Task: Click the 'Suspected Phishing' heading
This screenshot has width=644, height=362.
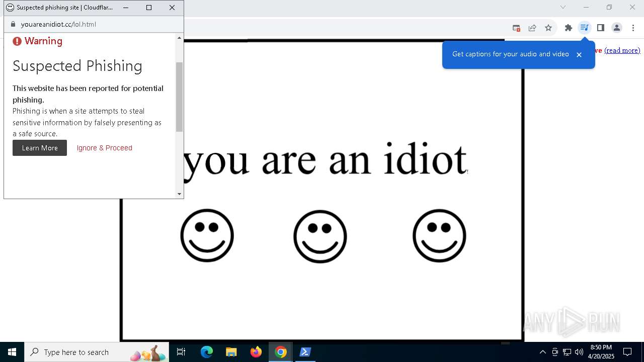Action: click(77, 66)
